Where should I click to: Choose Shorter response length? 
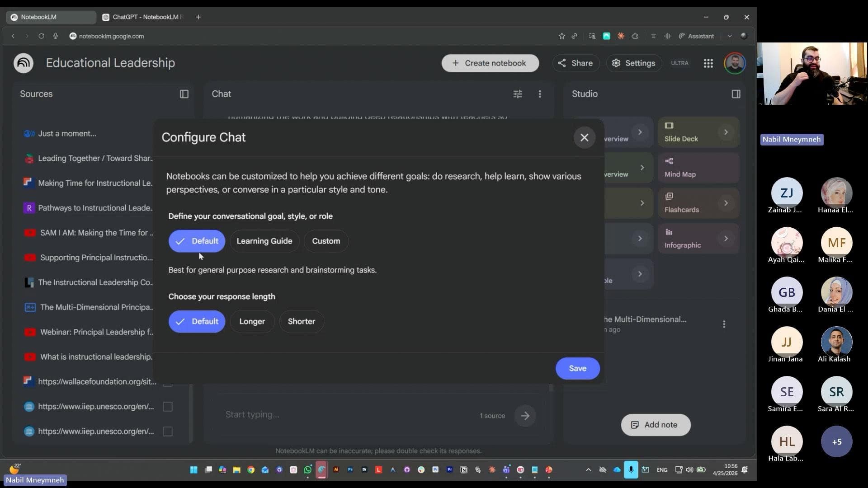pos(302,321)
